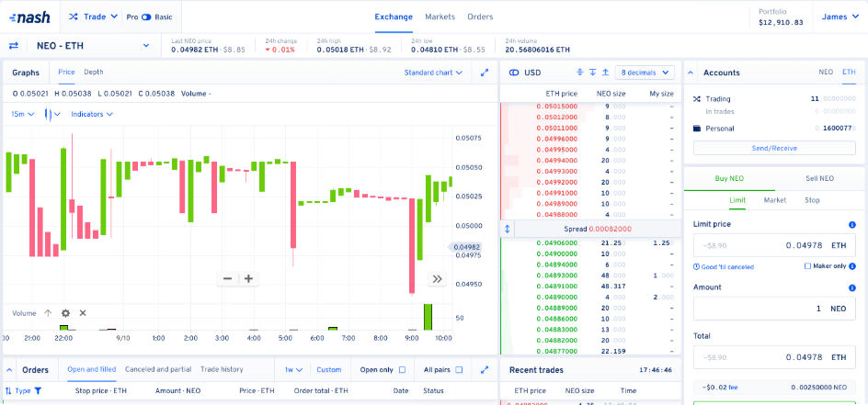Screen dimensions: 868x405
Task: Click the Trading account shuffle icon
Action: pos(697,99)
